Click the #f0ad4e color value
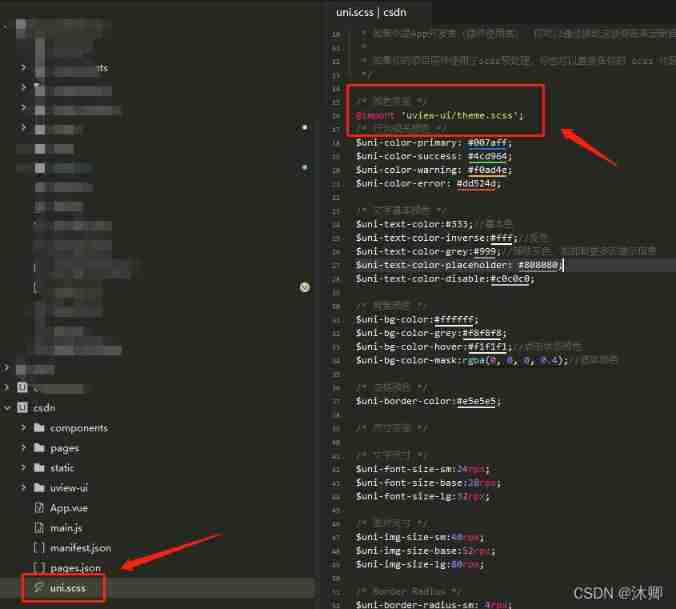This screenshot has width=676, height=609. 488,170
